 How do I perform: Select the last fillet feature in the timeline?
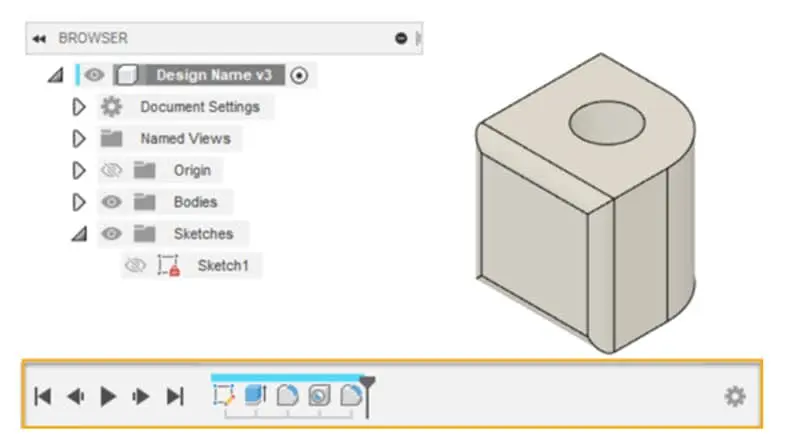pyautogui.click(x=350, y=395)
